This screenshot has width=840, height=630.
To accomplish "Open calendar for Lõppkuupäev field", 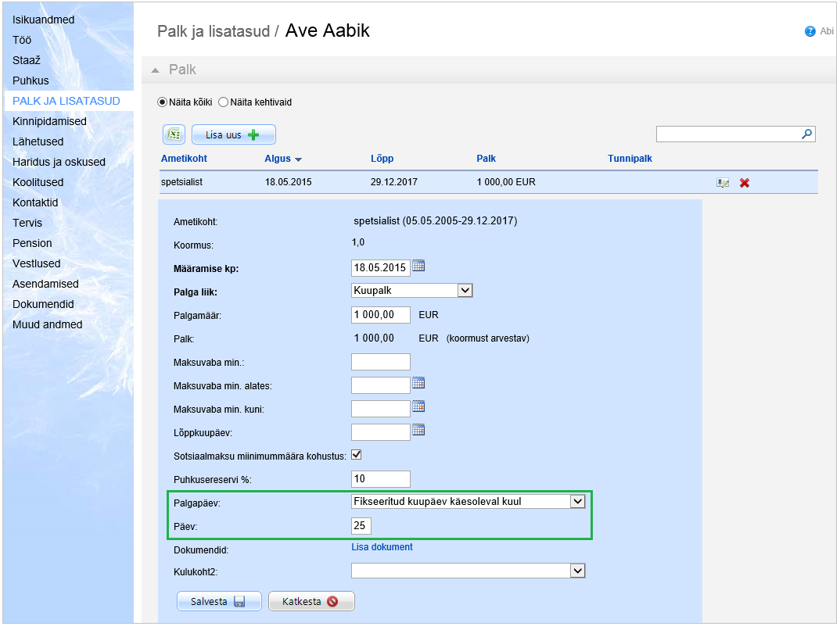I will tap(418, 430).
